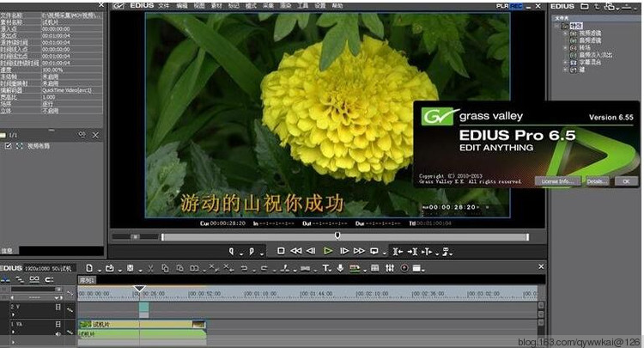644x348 pixels.
Task: Start playback with the green Play button
Action: (x=328, y=251)
